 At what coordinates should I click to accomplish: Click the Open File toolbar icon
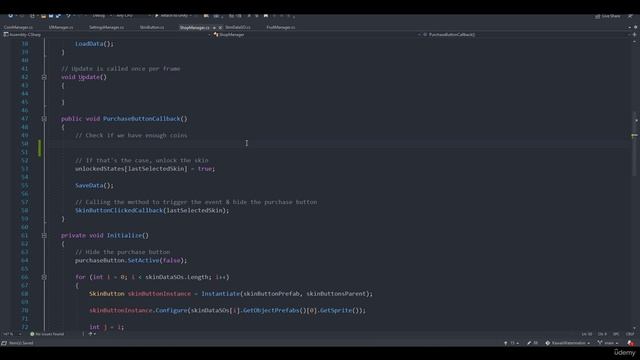(43, 16)
